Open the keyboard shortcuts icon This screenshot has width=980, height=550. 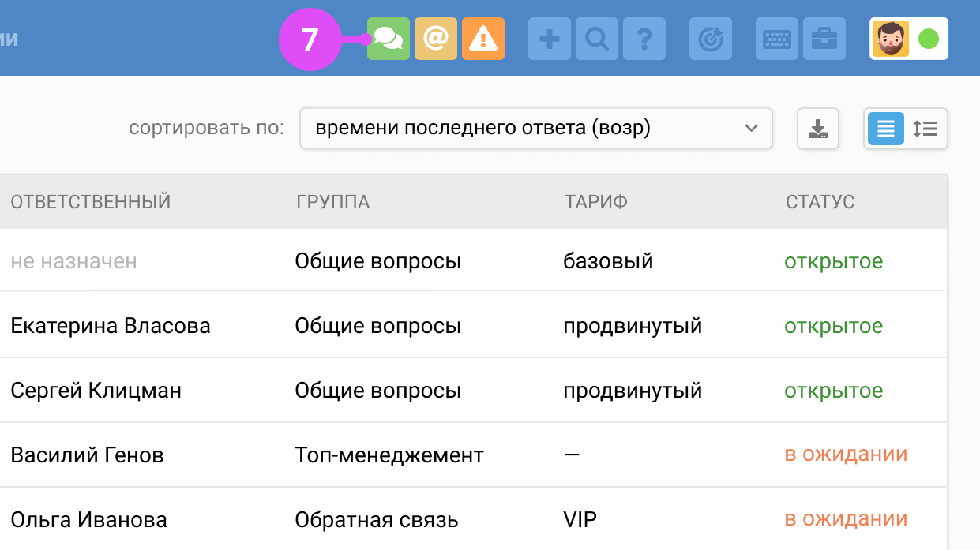click(776, 38)
